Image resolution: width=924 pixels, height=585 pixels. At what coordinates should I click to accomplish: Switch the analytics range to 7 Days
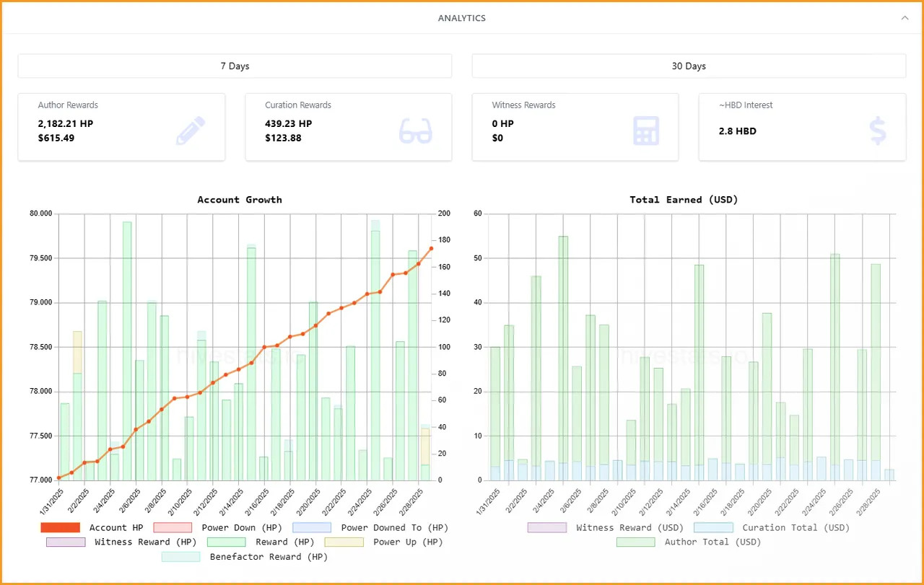(x=235, y=66)
